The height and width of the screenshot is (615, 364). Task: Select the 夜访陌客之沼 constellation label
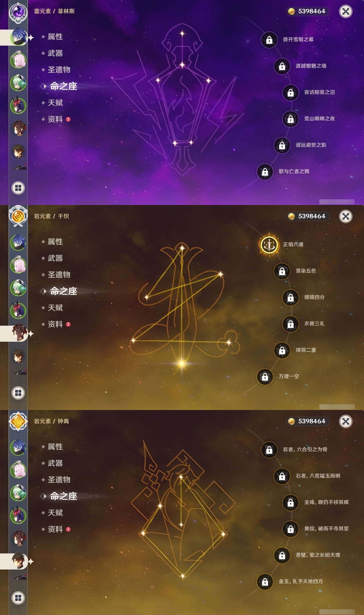pyautogui.click(x=319, y=92)
